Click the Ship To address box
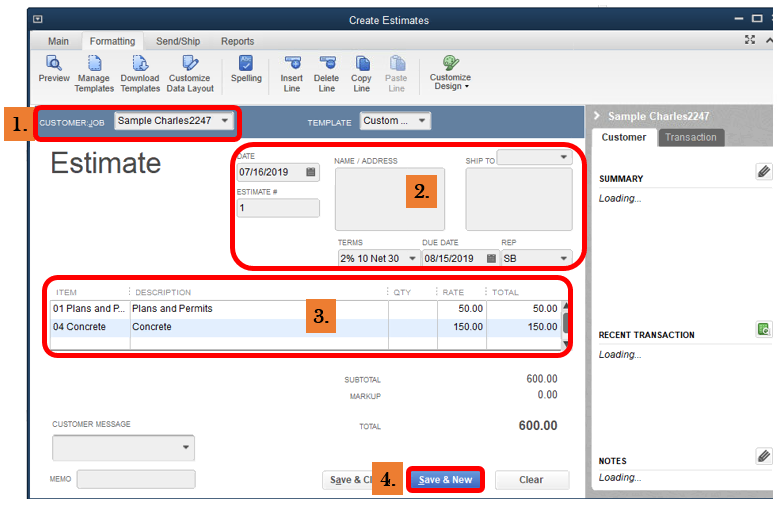This screenshot has width=781, height=509. click(x=519, y=199)
